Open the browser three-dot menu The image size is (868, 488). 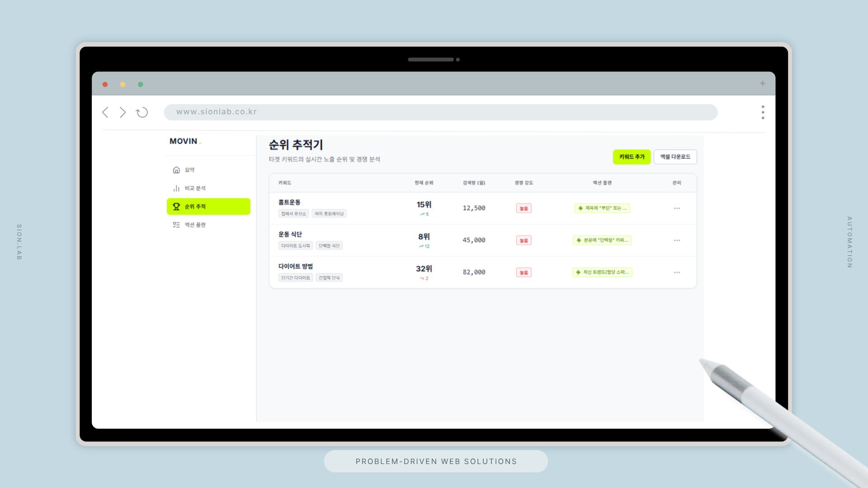(x=763, y=113)
